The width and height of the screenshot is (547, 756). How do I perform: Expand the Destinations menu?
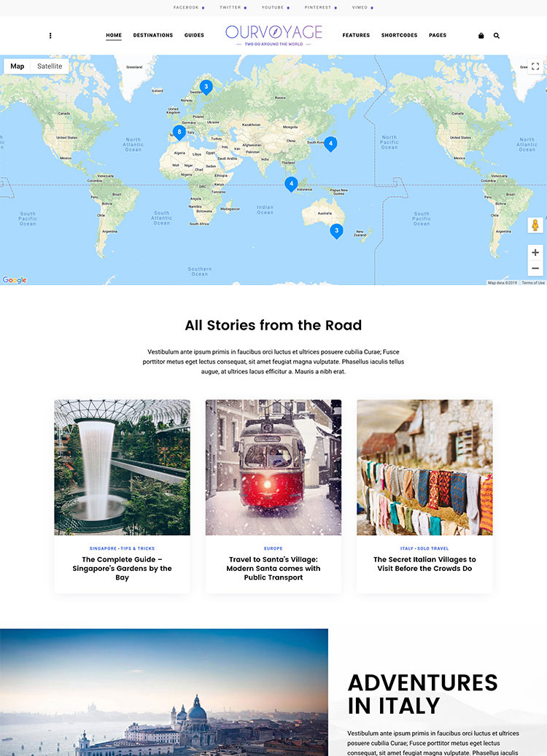point(153,36)
